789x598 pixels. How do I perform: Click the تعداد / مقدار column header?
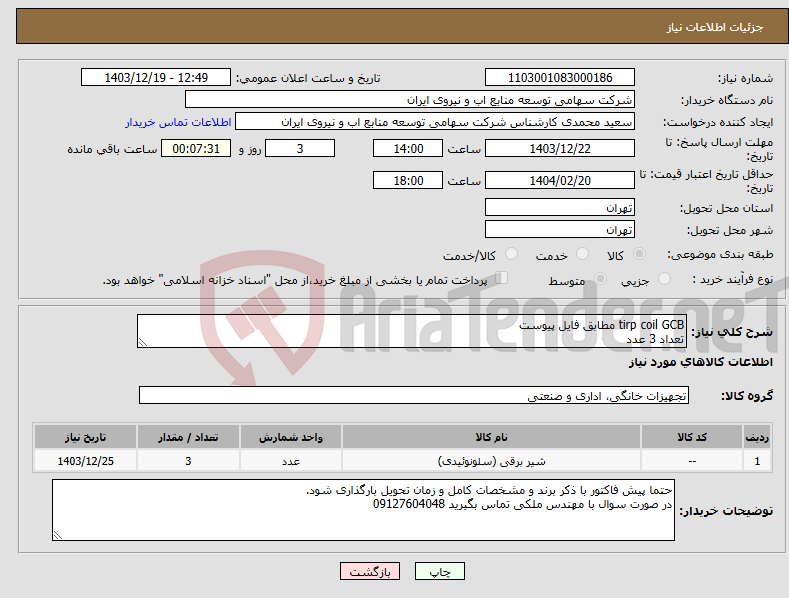point(188,437)
